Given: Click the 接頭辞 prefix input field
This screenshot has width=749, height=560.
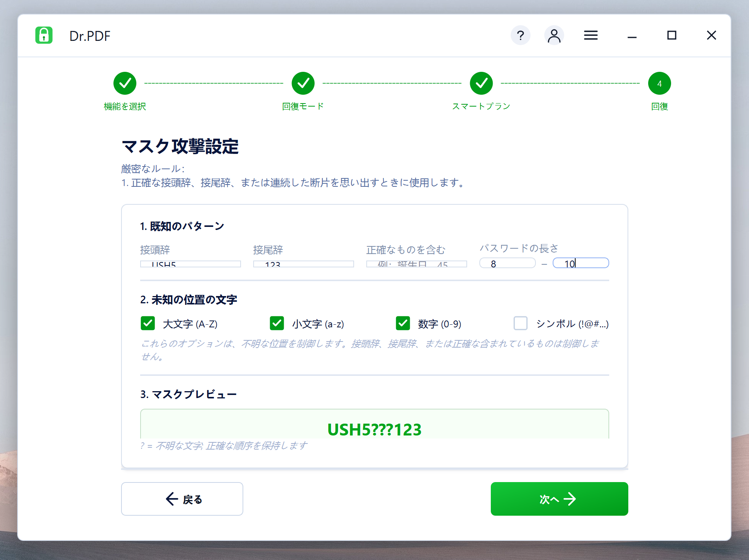Looking at the screenshot, I should click(190, 264).
